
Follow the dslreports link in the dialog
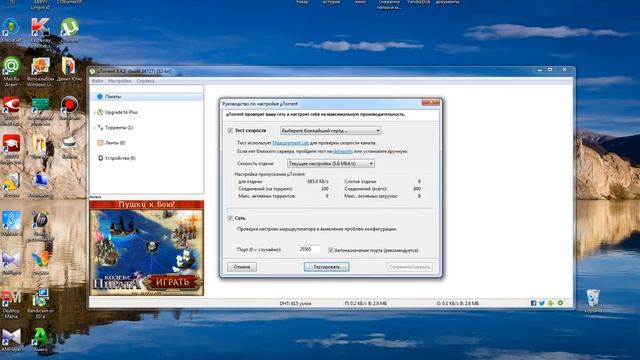click(x=343, y=151)
